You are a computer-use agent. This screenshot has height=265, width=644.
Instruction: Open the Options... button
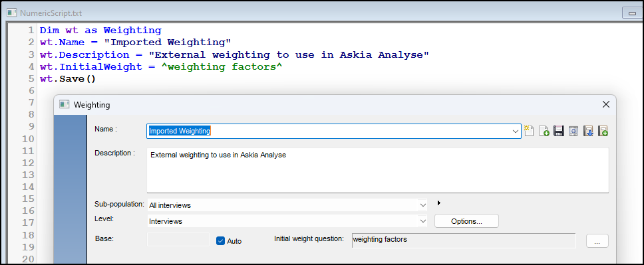pos(466,221)
